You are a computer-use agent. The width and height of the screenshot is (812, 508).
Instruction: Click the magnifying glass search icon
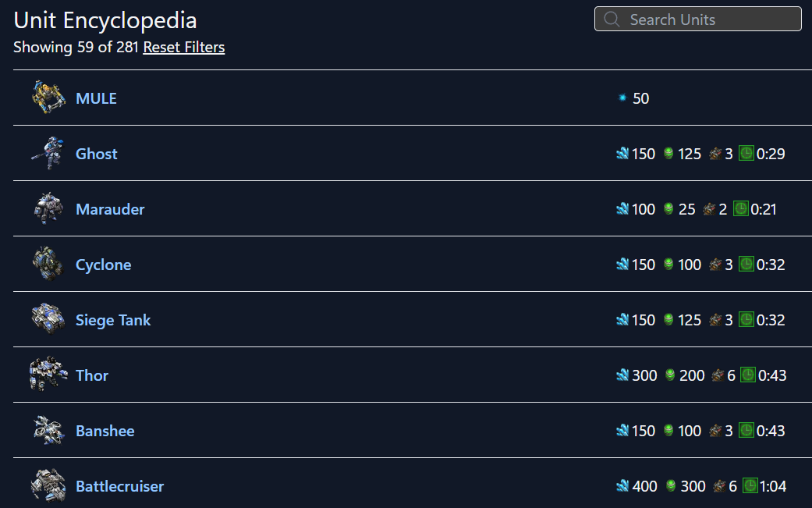coord(612,20)
